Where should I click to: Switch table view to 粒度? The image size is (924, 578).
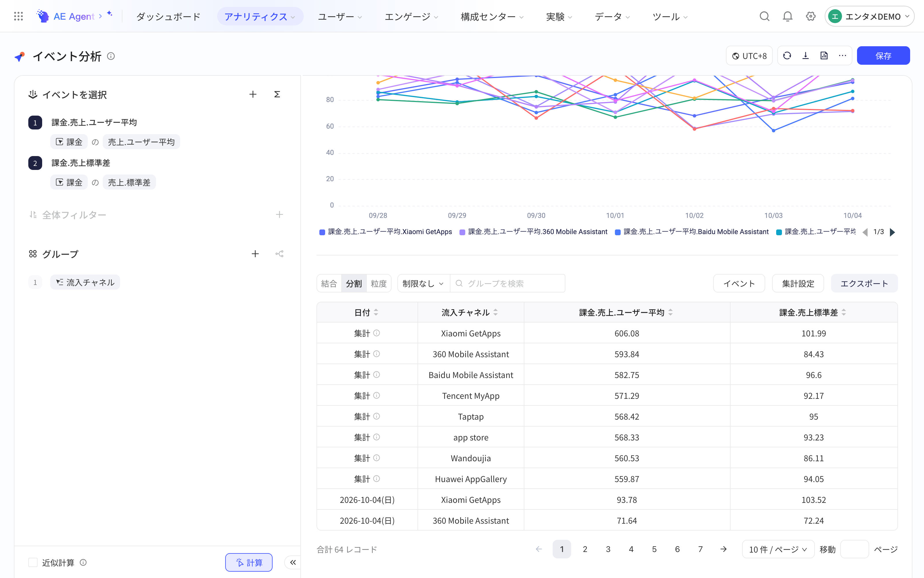pyautogui.click(x=378, y=283)
